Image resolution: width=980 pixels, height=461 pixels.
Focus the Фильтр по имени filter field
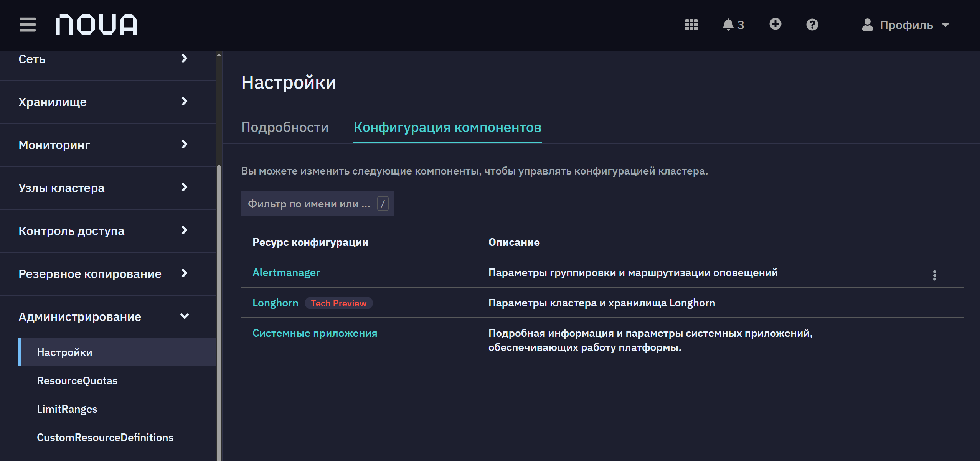pyautogui.click(x=317, y=204)
